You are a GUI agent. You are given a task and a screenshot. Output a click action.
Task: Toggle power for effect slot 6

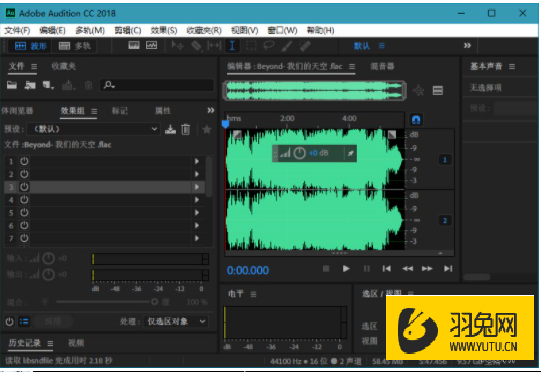[x=24, y=225]
